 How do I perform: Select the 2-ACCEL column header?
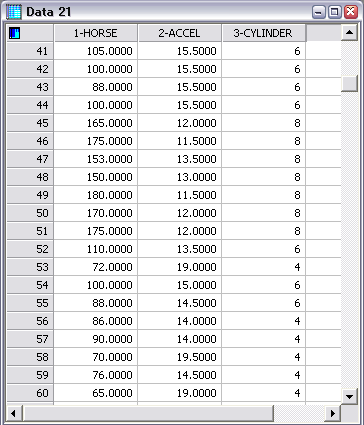click(x=180, y=33)
